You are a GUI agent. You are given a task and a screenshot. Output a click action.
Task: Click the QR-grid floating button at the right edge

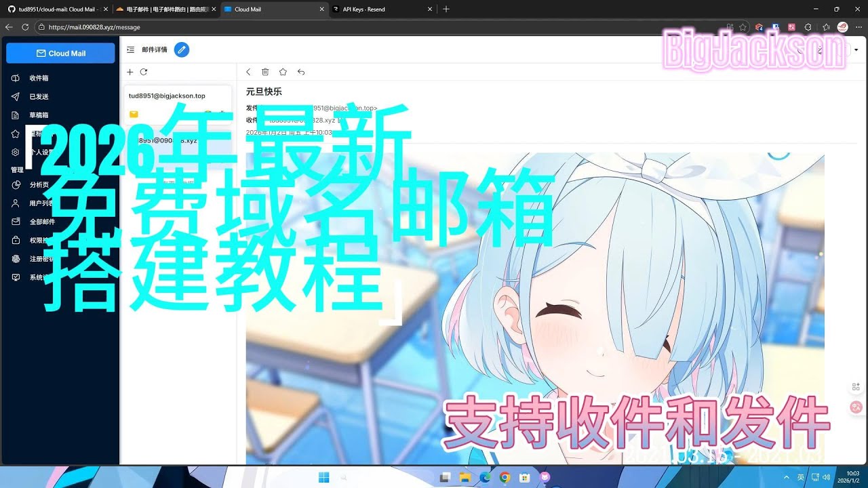[x=856, y=386]
